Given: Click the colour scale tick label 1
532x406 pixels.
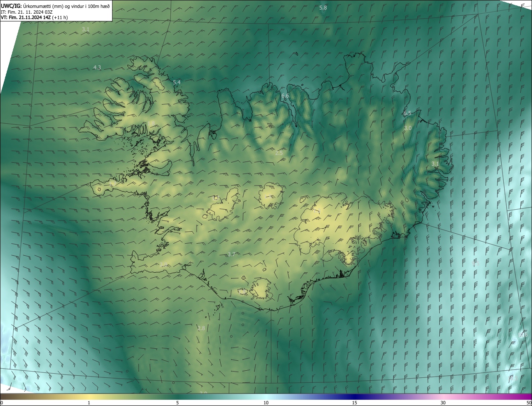Looking at the screenshot, I should (x=89, y=403).
